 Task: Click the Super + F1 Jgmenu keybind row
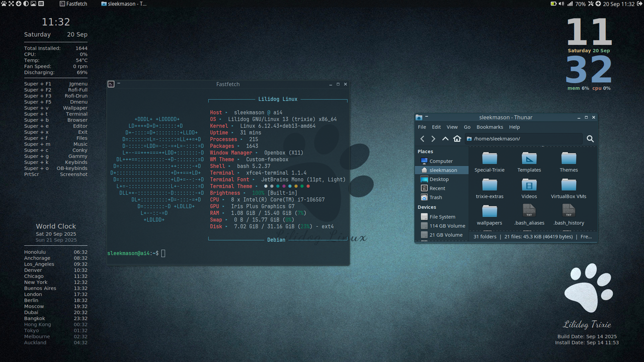click(56, 84)
